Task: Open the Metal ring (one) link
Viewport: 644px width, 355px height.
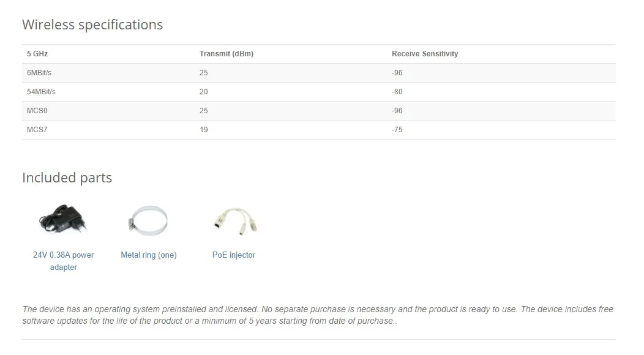Action: click(148, 255)
